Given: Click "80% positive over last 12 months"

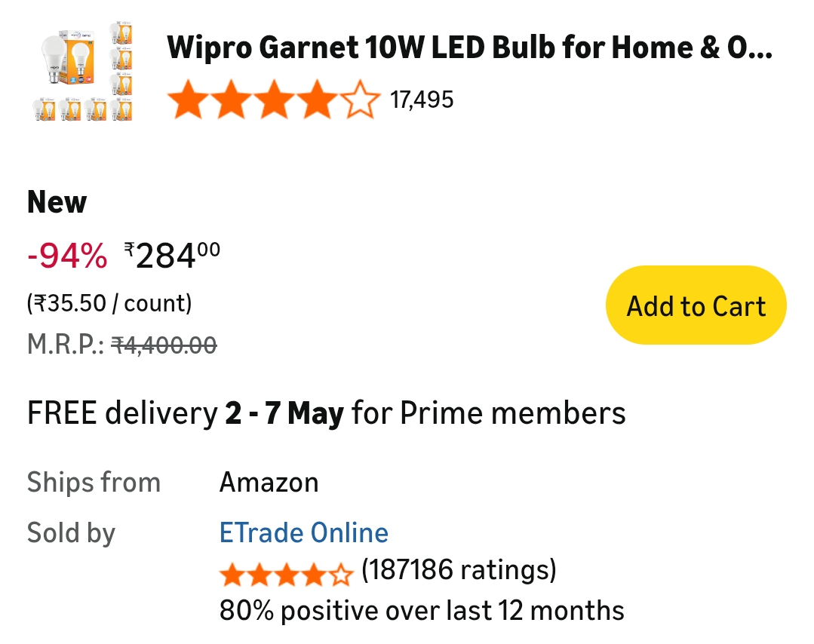Looking at the screenshot, I should point(422,609).
